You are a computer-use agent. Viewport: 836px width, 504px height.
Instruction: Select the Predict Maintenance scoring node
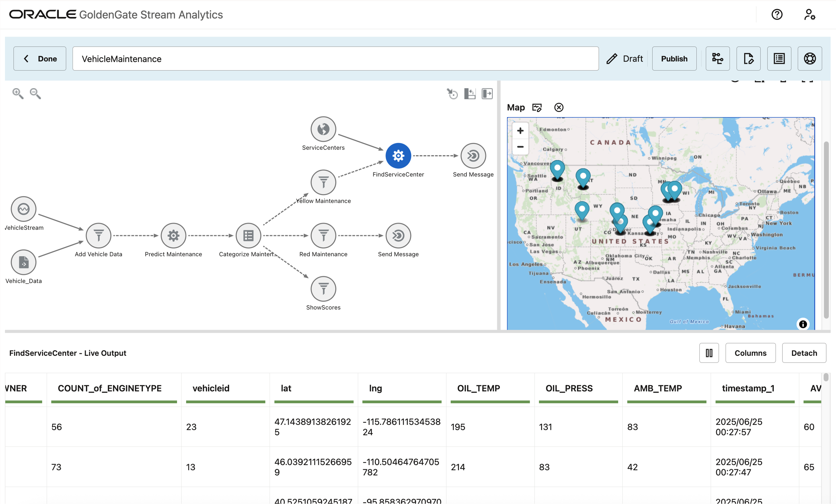pos(173,235)
